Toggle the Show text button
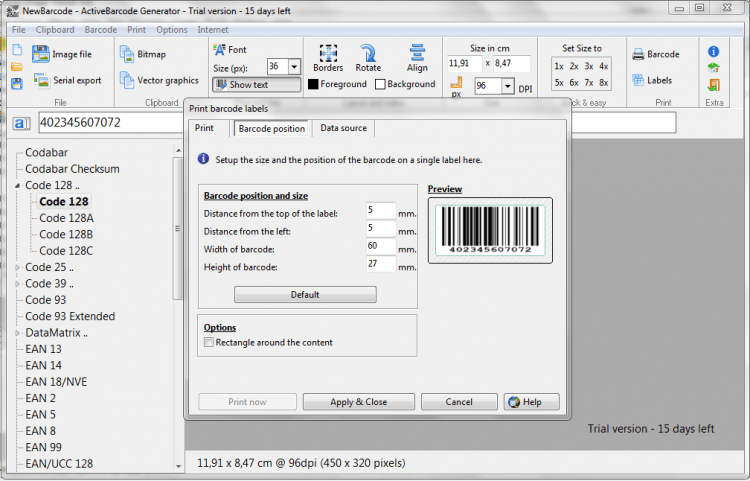This screenshot has width=750, height=481. (x=255, y=85)
